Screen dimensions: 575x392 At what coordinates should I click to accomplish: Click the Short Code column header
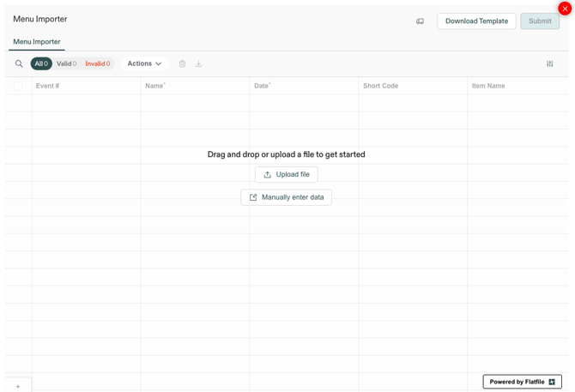click(x=380, y=86)
